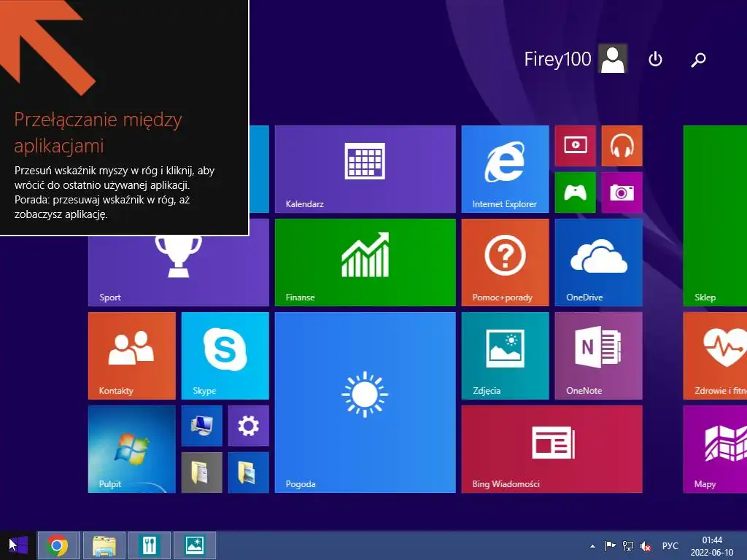
Task: Open the OneDrive tile
Action: [x=598, y=262]
